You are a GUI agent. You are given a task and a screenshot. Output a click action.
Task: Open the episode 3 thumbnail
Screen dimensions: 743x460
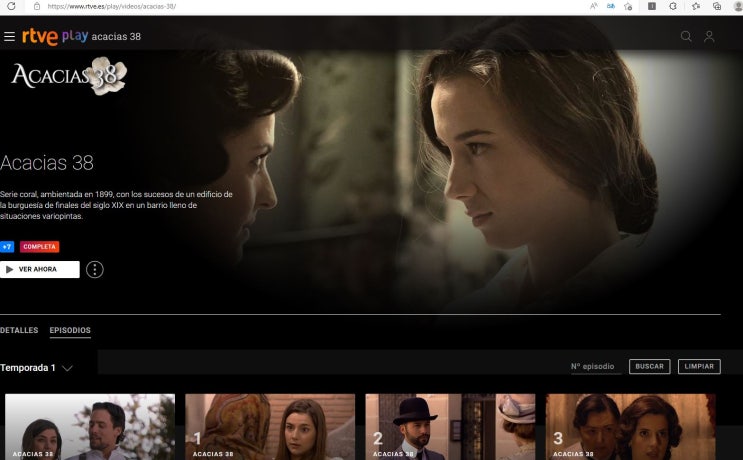click(631, 427)
